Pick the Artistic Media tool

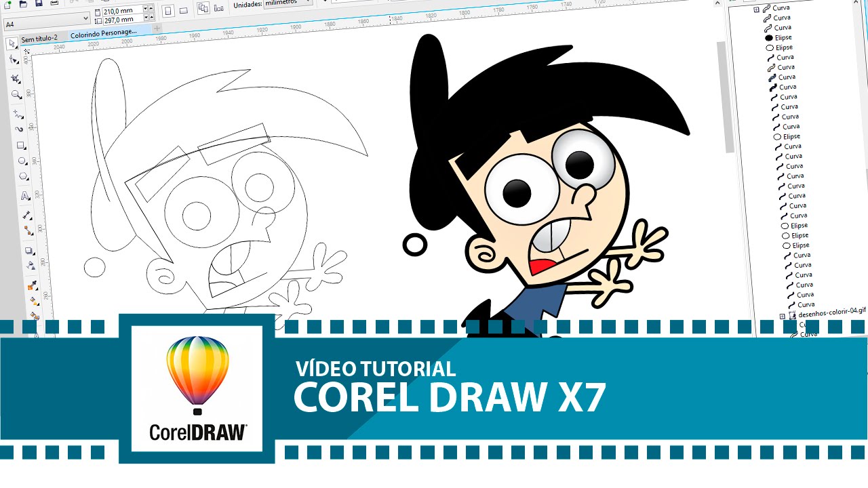pos(20,129)
